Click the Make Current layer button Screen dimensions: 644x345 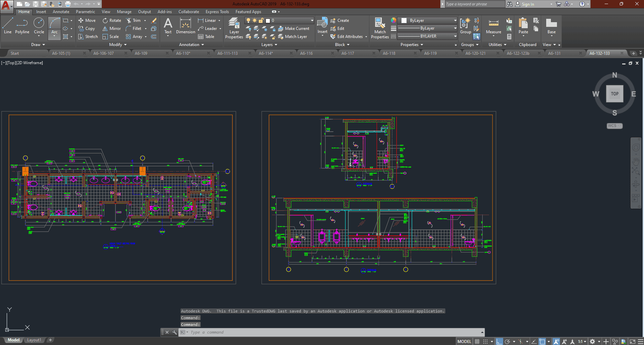pos(294,29)
